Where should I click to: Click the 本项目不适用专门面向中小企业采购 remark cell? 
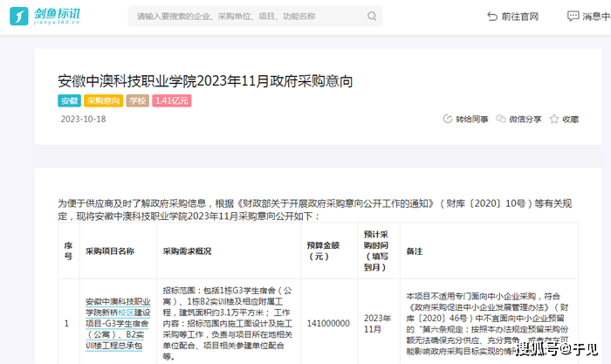[x=487, y=323]
